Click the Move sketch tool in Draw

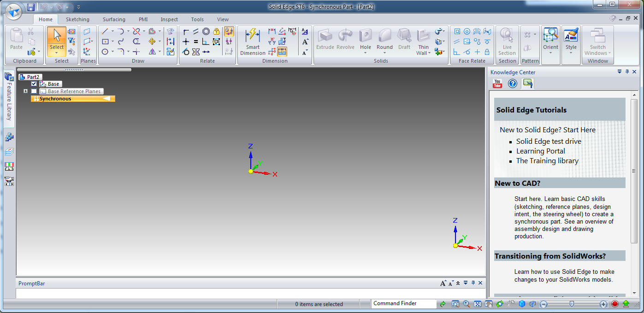pos(152,41)
